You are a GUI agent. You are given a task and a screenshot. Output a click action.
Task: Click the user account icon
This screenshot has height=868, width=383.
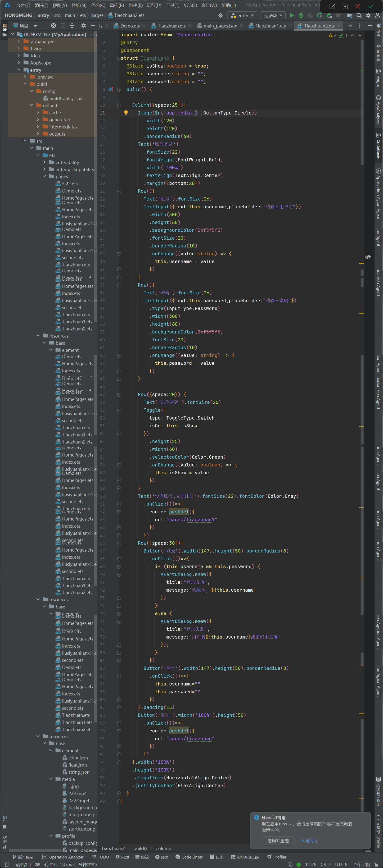pyautogui.click(x=378, y=15)
